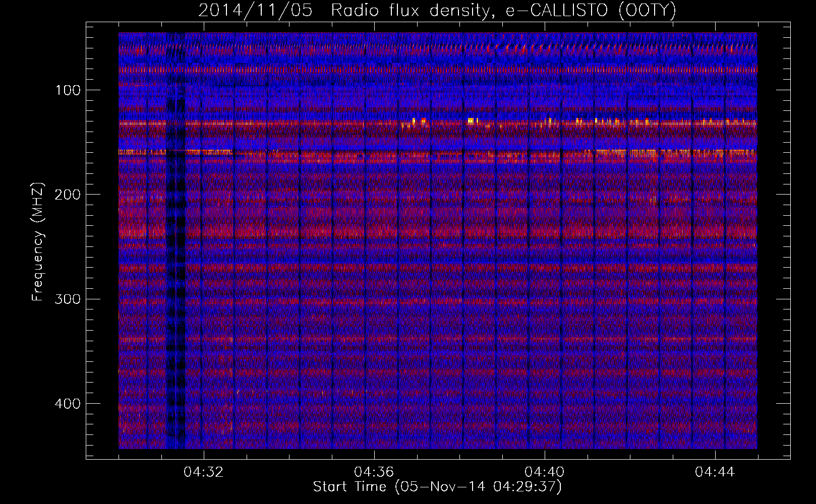The height and width of the screenshot is (504, 816).
Task: Click the 'Frequency (MHZ)' axis label
Action: pyautogui.click(x=38, y=241)
